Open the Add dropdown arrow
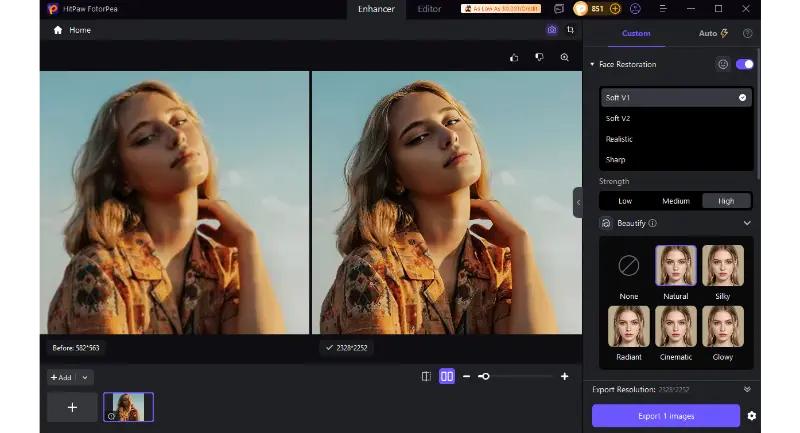 [x=85, y=378]
